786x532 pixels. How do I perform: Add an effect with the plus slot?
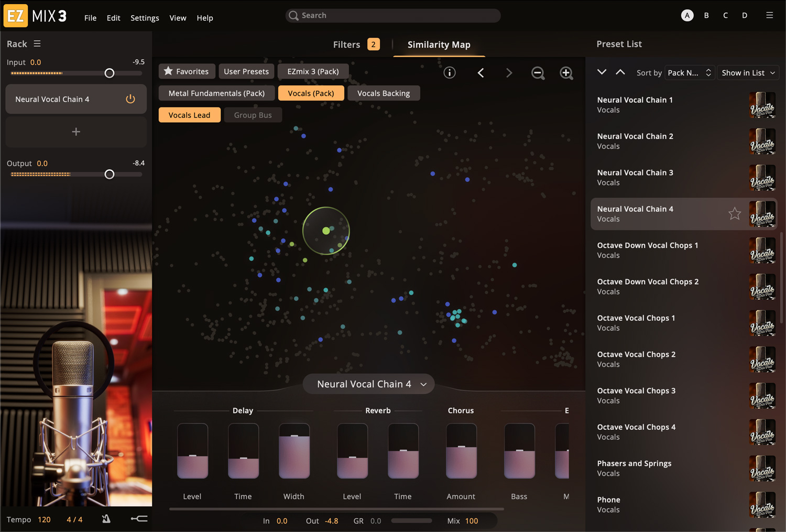76,132
